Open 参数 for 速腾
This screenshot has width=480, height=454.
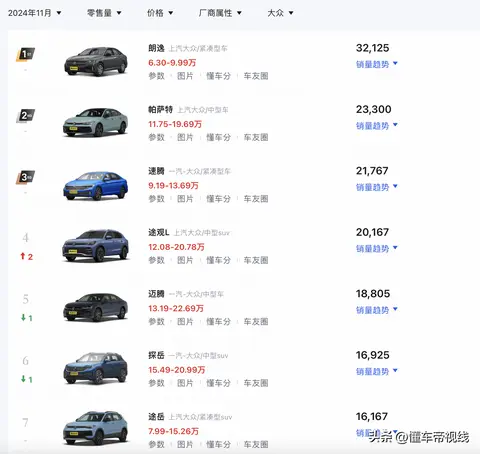pyautogui.click(x=157, y=199)
